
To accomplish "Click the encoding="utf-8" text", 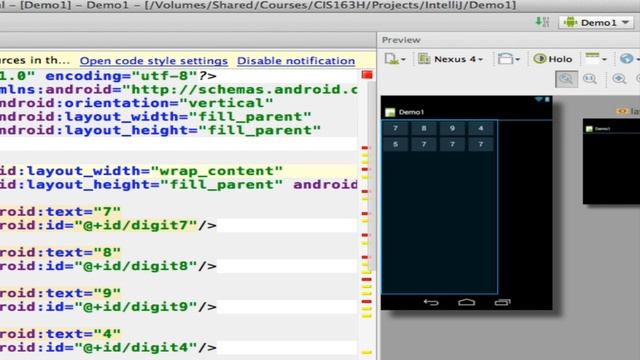I will (122, 76).
